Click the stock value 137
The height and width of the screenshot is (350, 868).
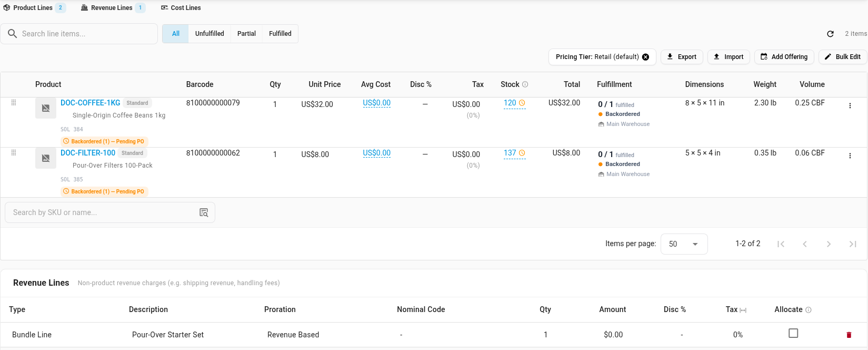point(510,153)
